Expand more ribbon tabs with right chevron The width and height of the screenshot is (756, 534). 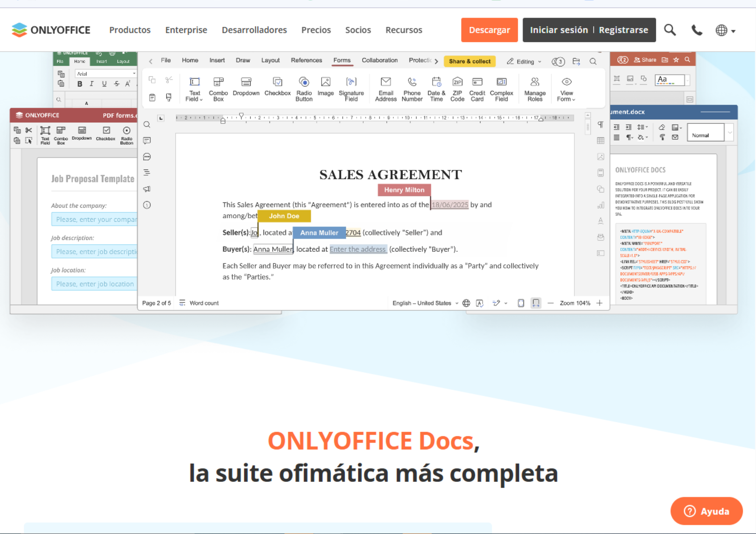coord(436,61)
